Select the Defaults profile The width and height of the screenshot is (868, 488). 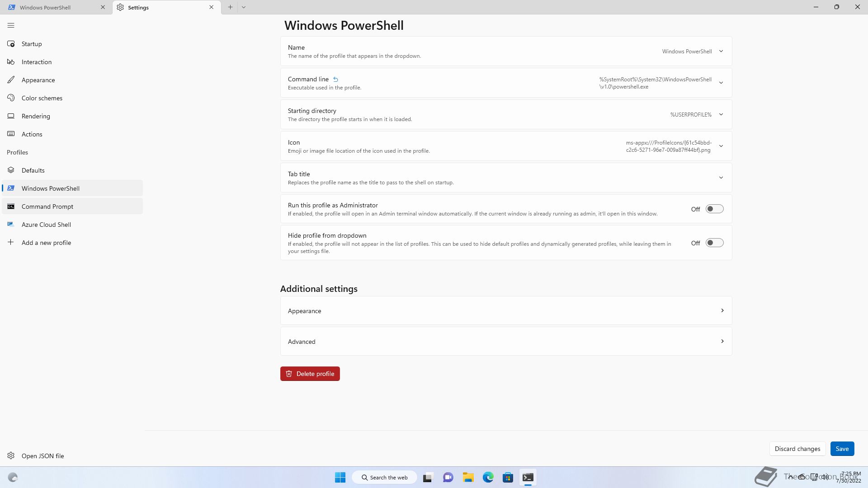pos(72,170)
